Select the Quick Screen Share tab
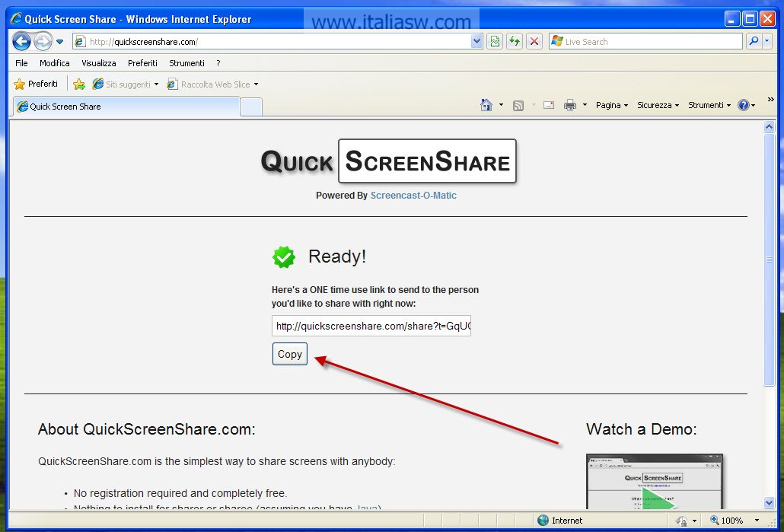 point(126,107)
